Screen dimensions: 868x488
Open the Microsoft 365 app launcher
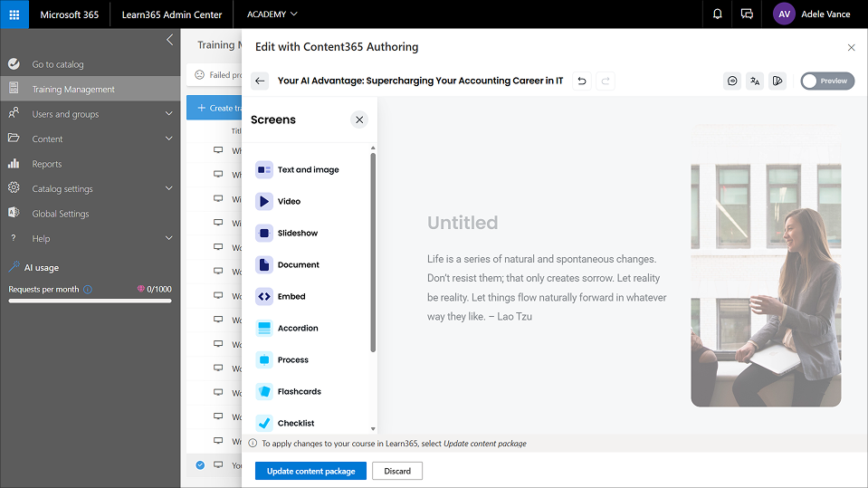pos(14,14)
